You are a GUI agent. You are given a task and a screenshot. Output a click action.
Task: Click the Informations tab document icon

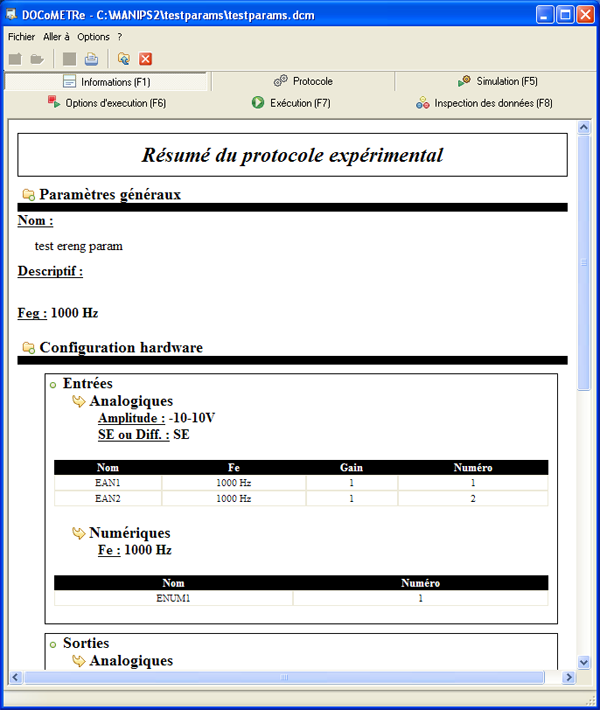coord(69,82)
